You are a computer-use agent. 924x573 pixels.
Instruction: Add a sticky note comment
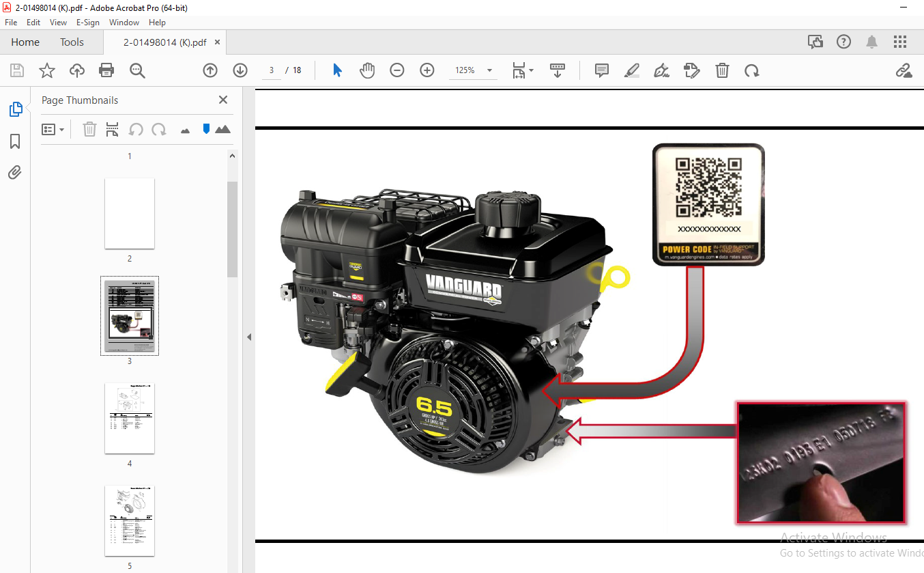(x=602, y=70)
